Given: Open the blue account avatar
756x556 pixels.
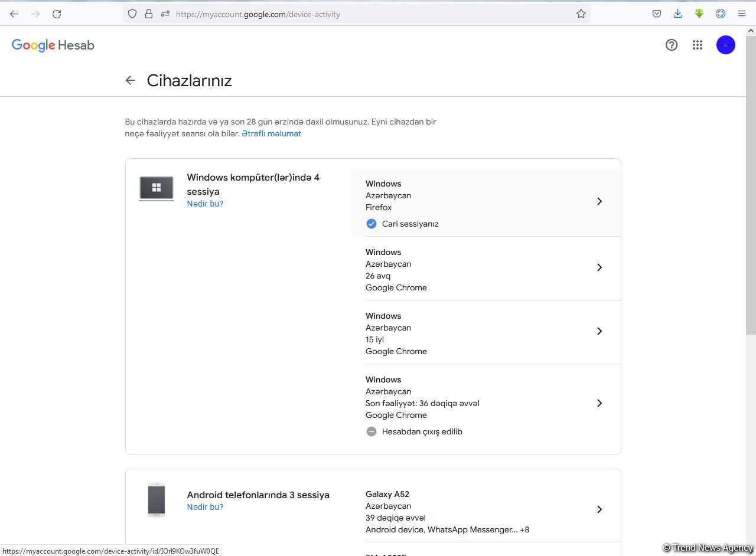Looking at the screenshot, I should tap(726, 45).
